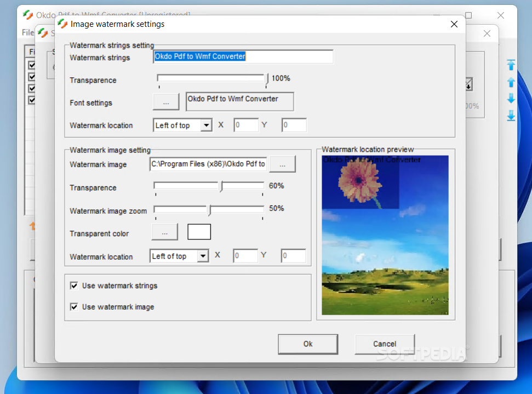532x394 pixels.
Task: Click the Image watermark settings dialog app icon
Action: 62,24
